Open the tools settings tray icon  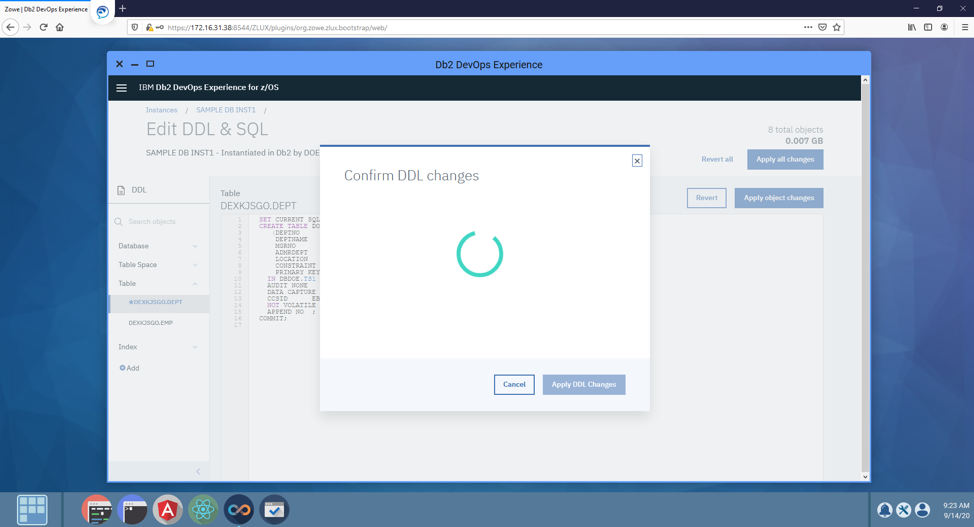(903, 510)
